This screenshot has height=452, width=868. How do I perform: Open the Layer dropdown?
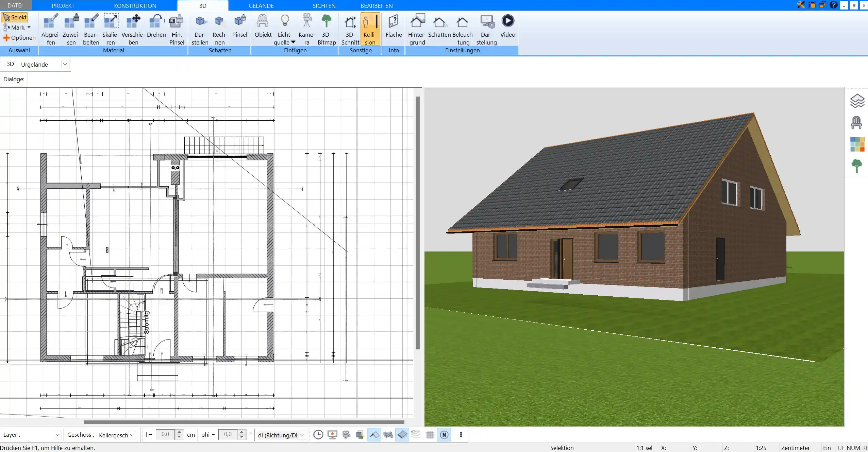tap(57, 435)
